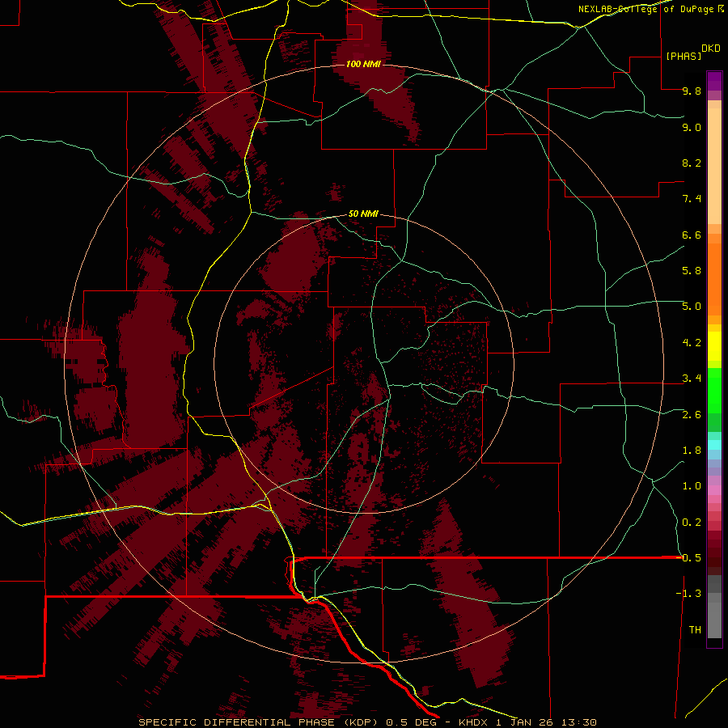The image size is (728, 728).
Task: Click the 4.2 legend value
Action: tap(692, 343)
